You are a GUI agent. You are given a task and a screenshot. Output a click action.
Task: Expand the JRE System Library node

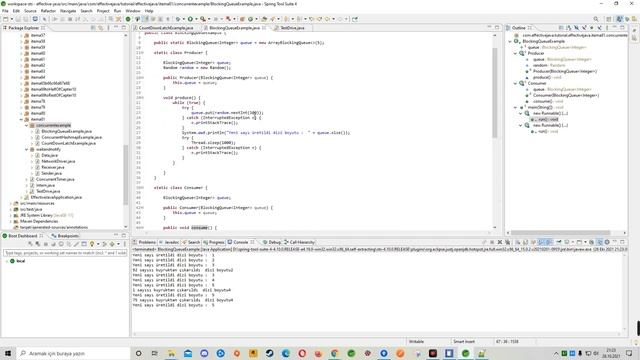click(11, 215)
